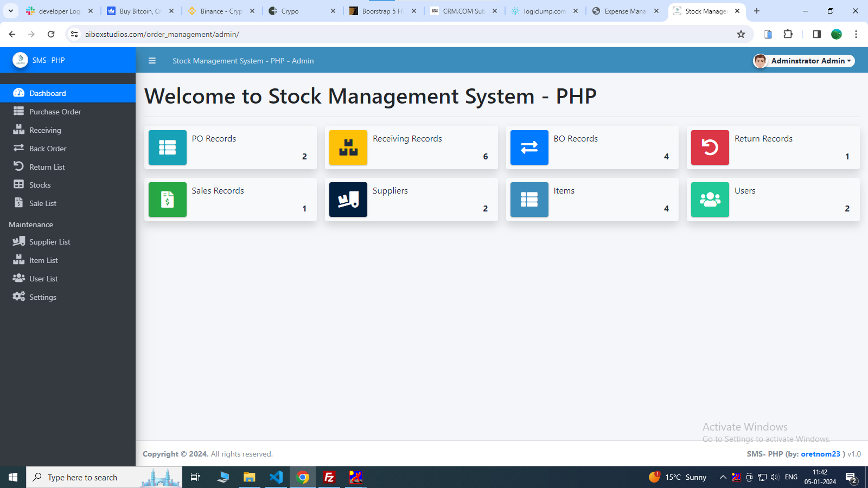Open Settings in the sidebar

pyautogui.click(x=68, y=297)
